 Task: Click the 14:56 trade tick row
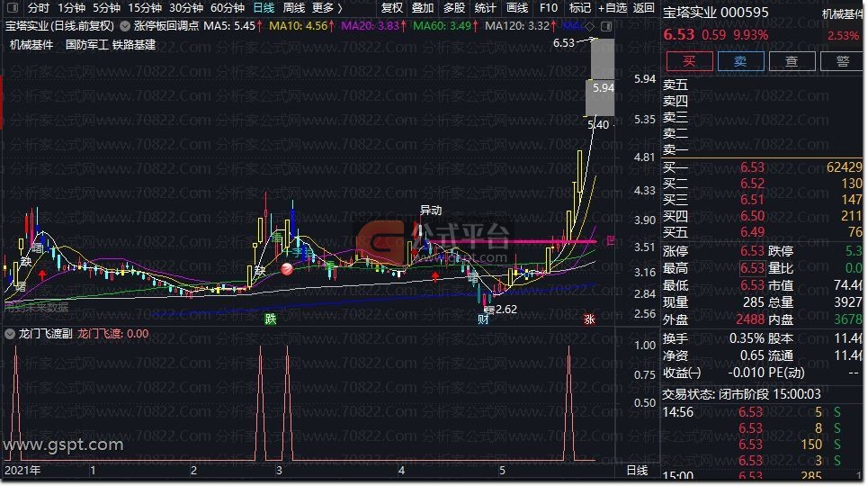point(762,412)
